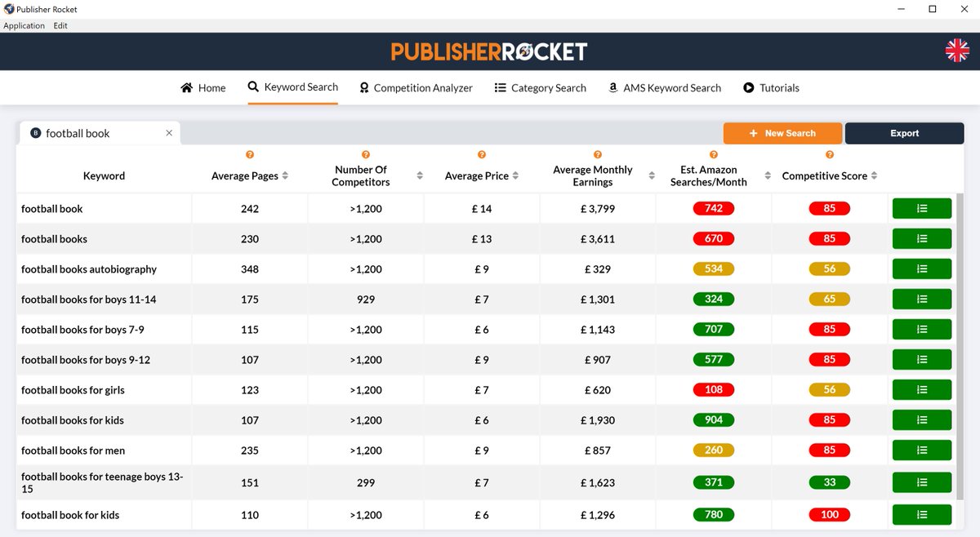Viewport: 980px width, 537px height.
Task: Click competitive score 33 for teenage boys row
Action: click(830, 482)
